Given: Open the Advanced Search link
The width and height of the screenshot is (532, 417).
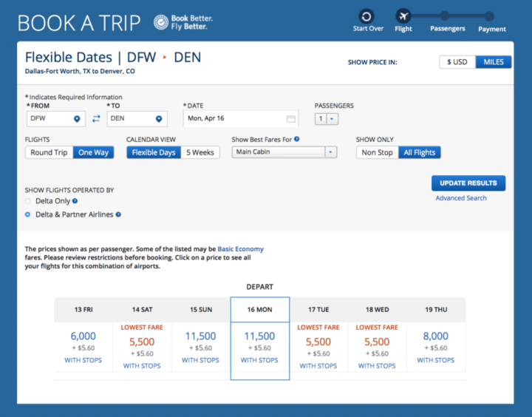Looking at the screenshot, I should (x=461, y=198).
